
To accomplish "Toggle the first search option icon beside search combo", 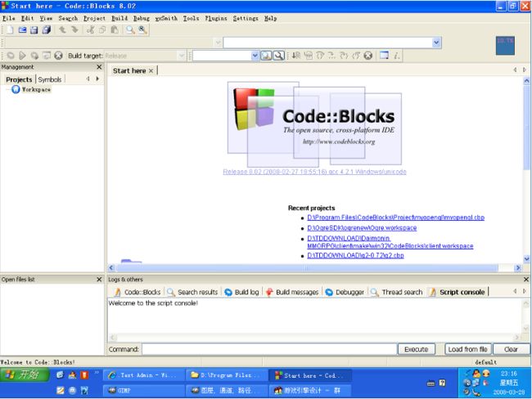I will [266, 56].
